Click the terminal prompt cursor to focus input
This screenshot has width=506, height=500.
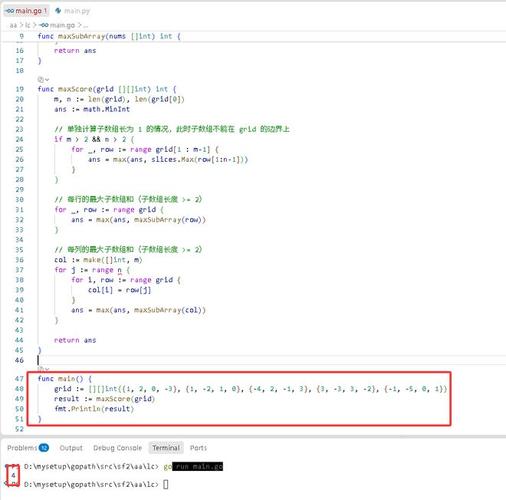[x=166, y=484]
